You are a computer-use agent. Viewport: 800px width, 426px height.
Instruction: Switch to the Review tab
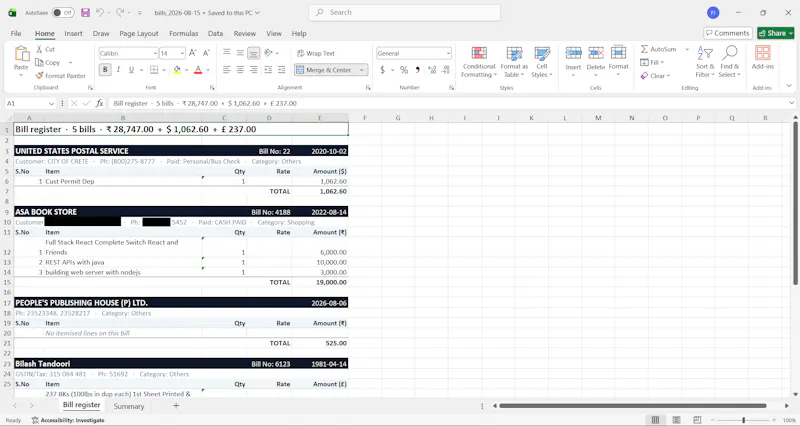click(x=245, y=33)
